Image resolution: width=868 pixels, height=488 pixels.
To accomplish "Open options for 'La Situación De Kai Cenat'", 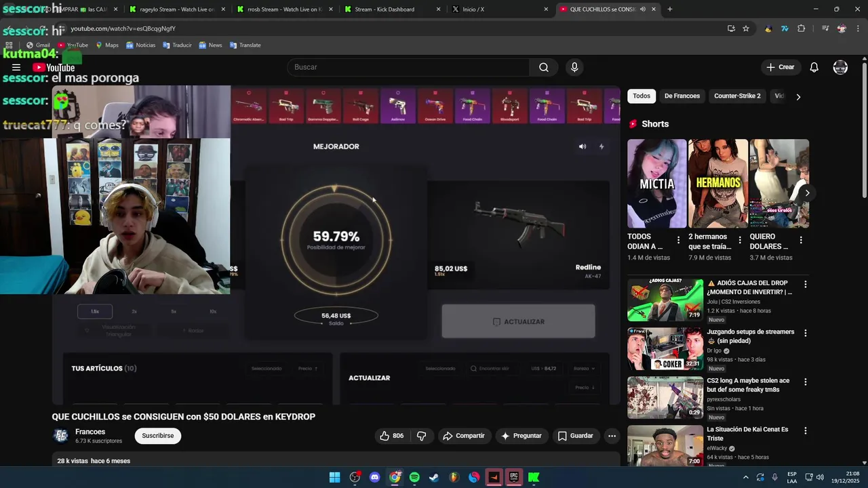I will tap(806, 431).
